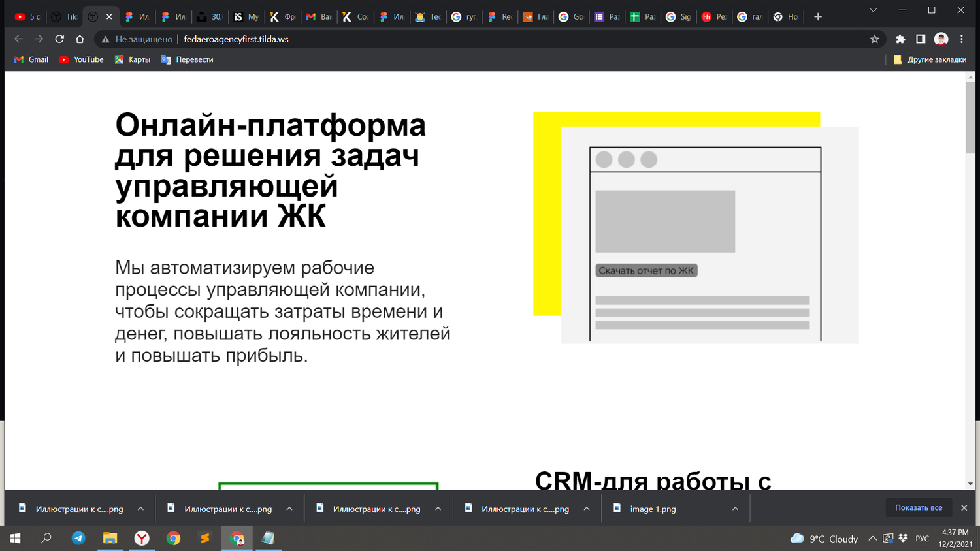Open the Карты bookmark
Screen dimensions: 980x551
click(133, 59)
